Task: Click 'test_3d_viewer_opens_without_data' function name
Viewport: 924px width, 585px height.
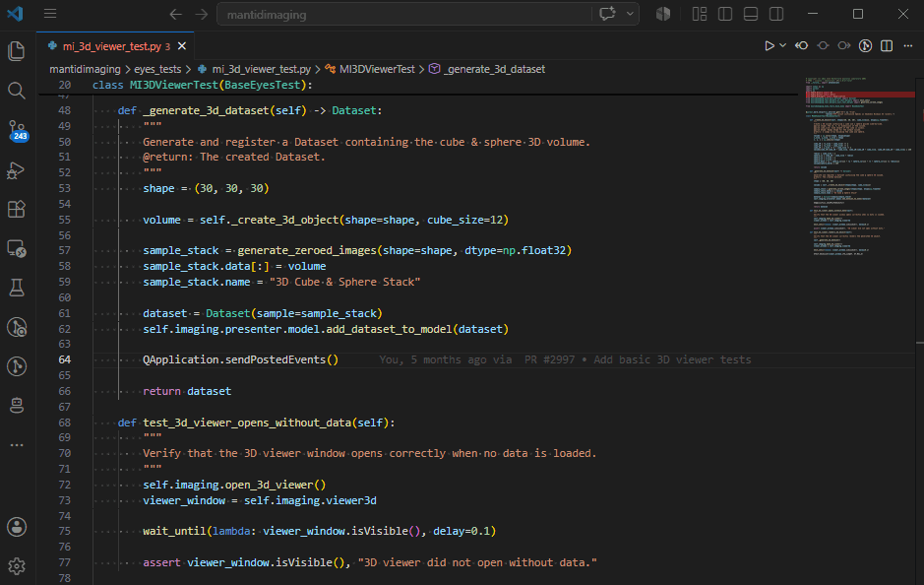Action: click(x=248, y=422)
